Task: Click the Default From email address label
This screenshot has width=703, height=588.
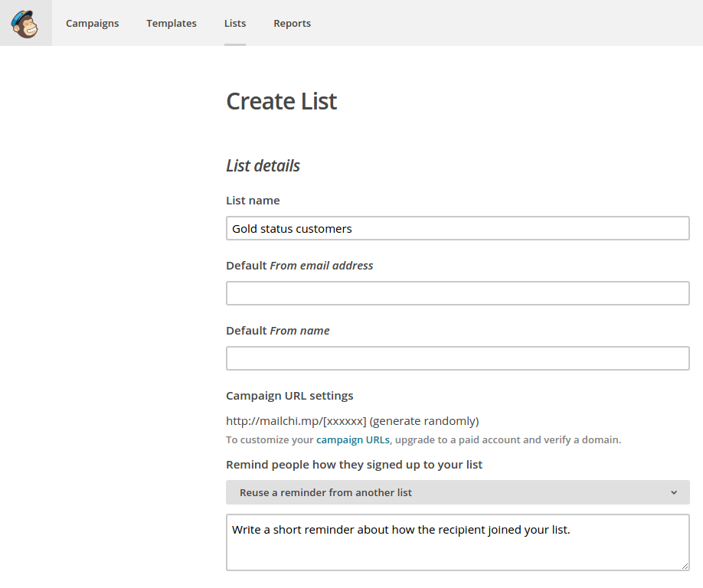Action: tap(299, 266)
